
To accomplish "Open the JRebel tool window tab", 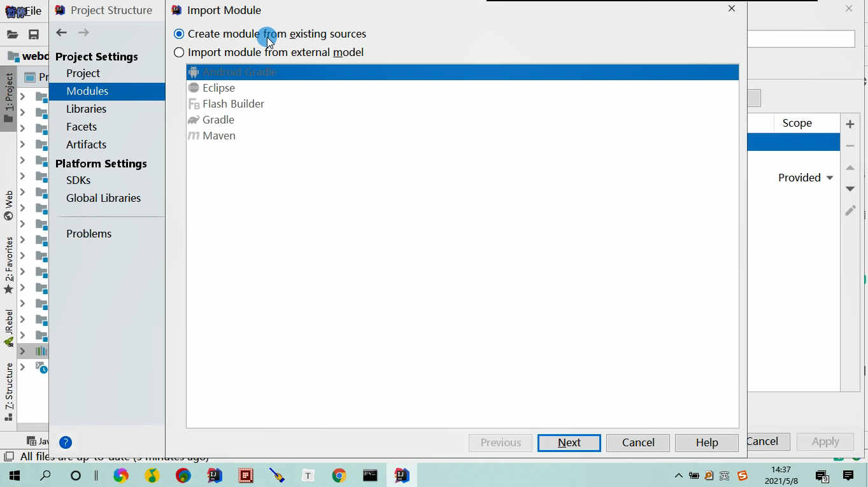I will point(8,328).
